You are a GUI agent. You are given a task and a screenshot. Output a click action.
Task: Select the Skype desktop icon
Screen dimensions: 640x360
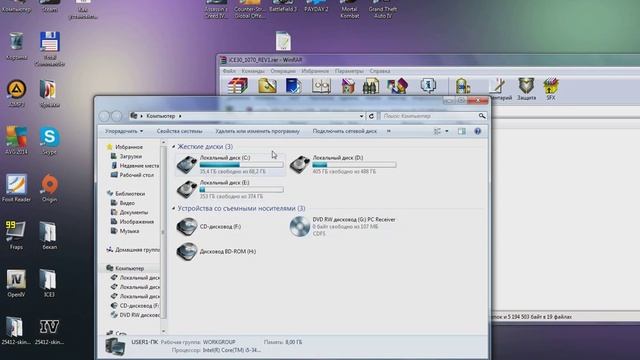coord(49,141)
